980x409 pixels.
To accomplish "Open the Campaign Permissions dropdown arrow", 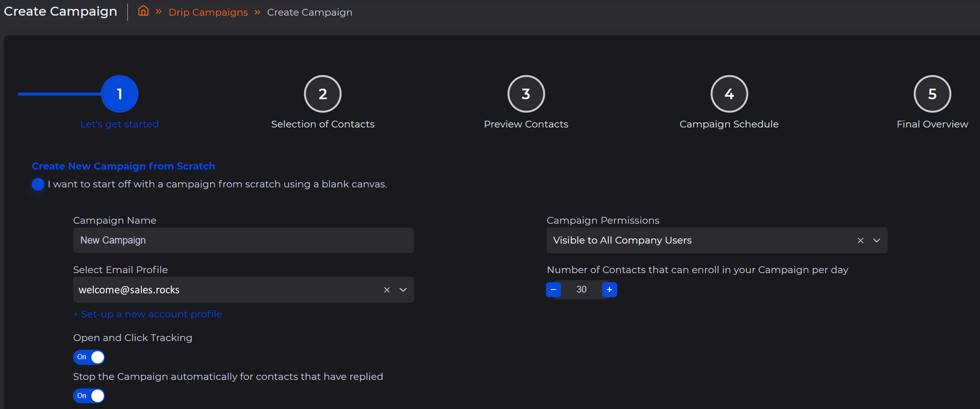I will tap(877, 241).
